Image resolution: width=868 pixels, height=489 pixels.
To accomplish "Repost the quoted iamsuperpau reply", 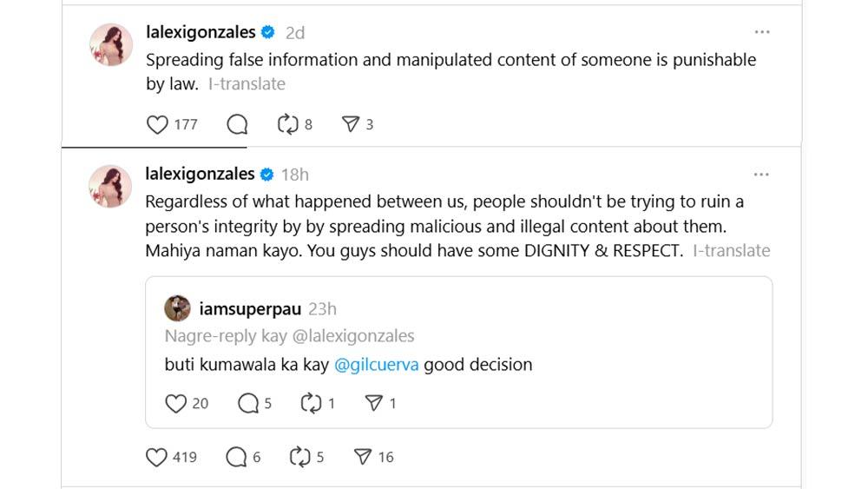I will click(311, 403).
